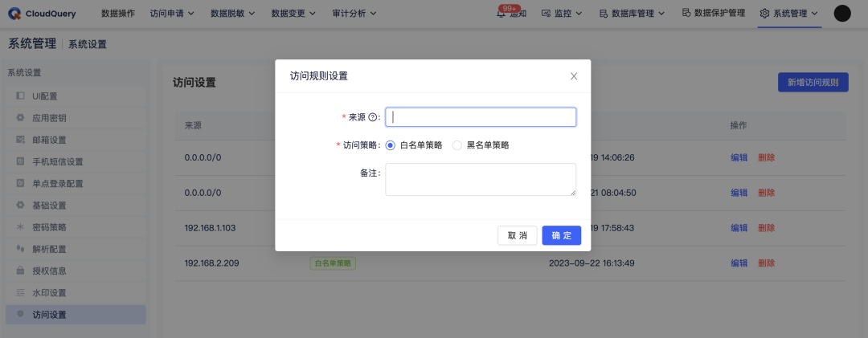Click the CloudQuery logo icon

click(x=15, y=14)
